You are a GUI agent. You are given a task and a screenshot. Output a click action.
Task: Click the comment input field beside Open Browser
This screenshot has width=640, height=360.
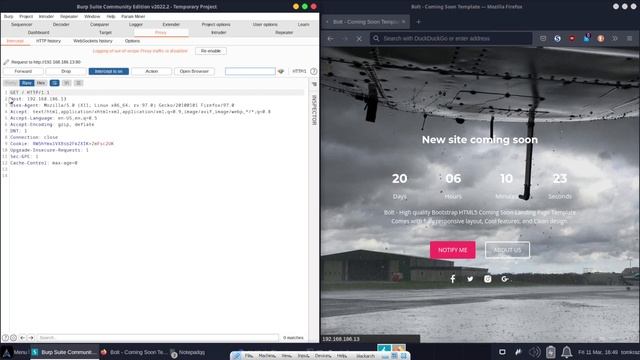250,71
